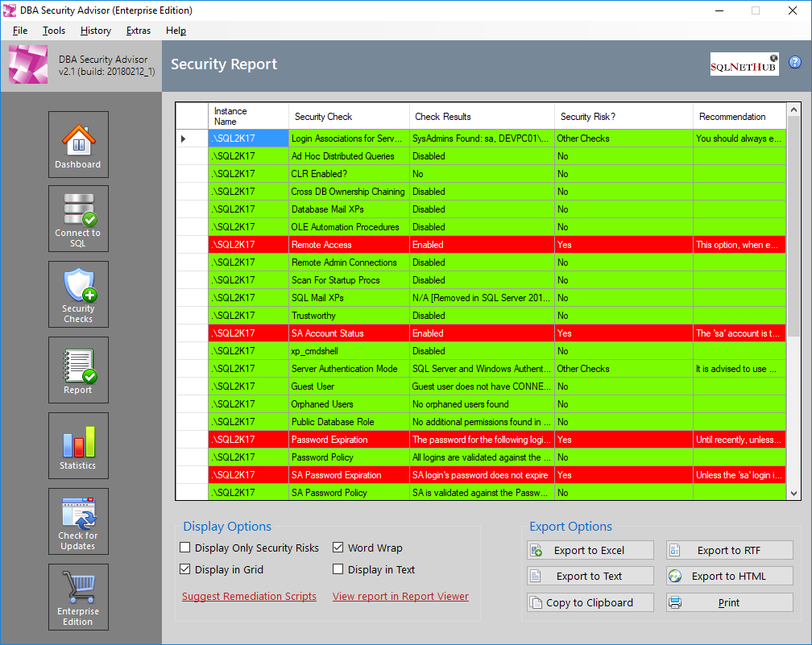Select the Public Database Role cell
Screen dimensions: 812x645
coord(349,422)
